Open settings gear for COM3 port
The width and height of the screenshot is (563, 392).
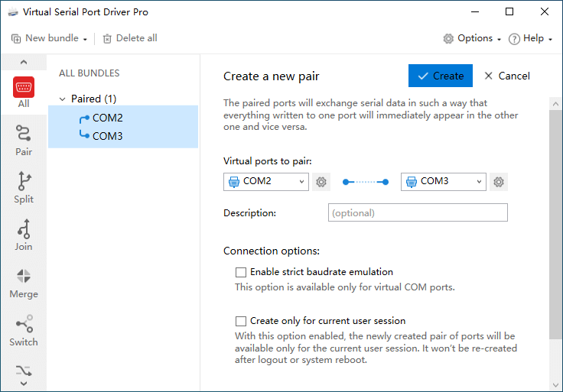(499, 182)
